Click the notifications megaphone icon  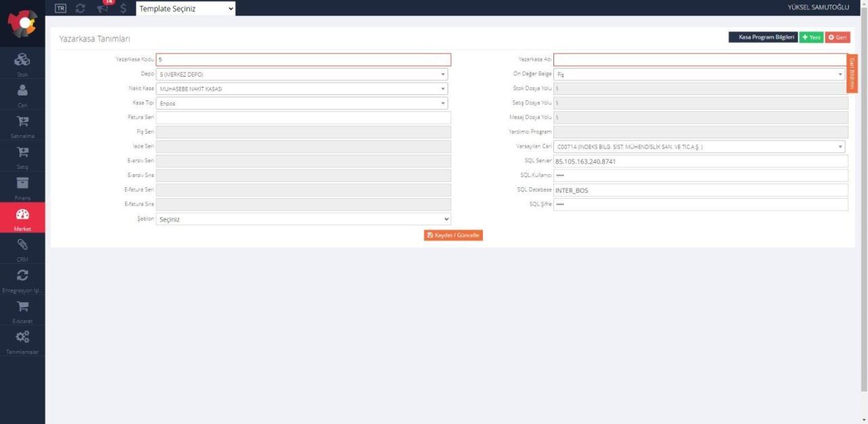102,8
